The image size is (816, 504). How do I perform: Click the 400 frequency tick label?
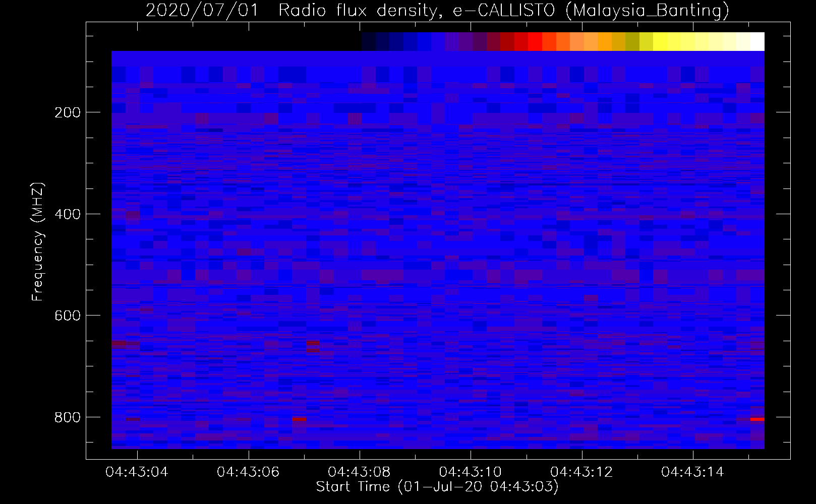click(68, 214)
